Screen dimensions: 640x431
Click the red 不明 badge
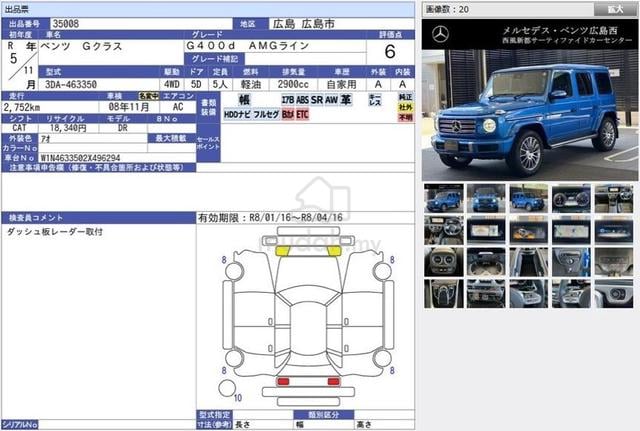406,118
